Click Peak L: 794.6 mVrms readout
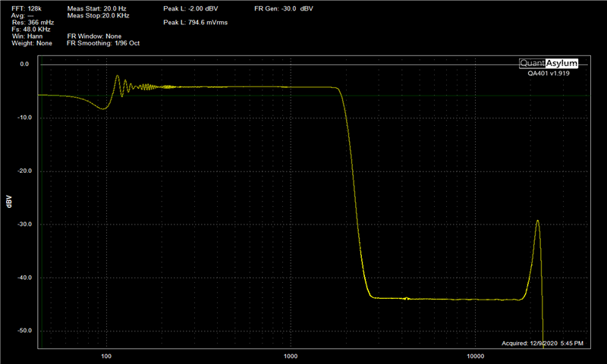Viewport: 607px width, 364px height. [196, 23]
